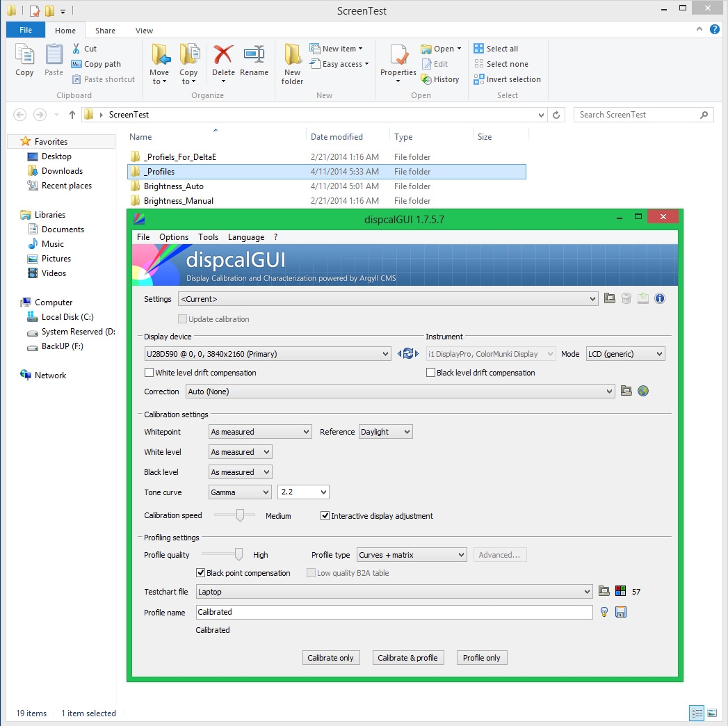This screenshot has width=728, height=726.
Task: Click the Move to button
Action: tap(159, 63)
